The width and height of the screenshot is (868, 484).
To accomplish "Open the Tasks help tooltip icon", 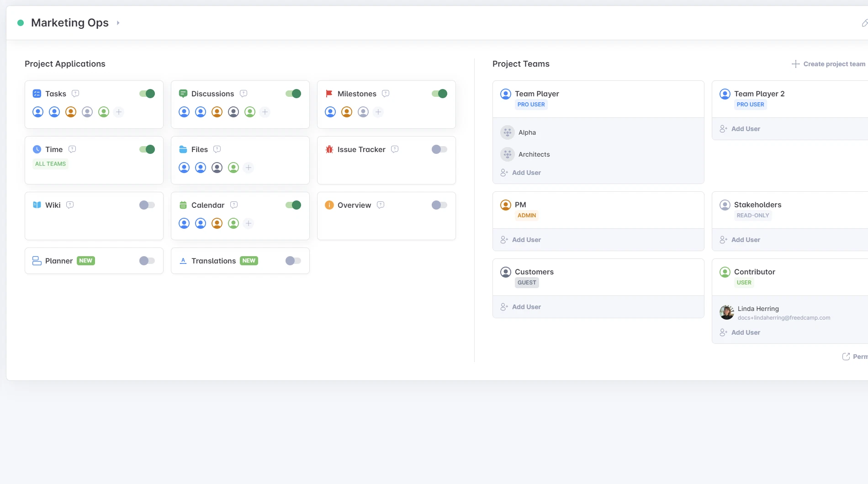I will (75, 93).
